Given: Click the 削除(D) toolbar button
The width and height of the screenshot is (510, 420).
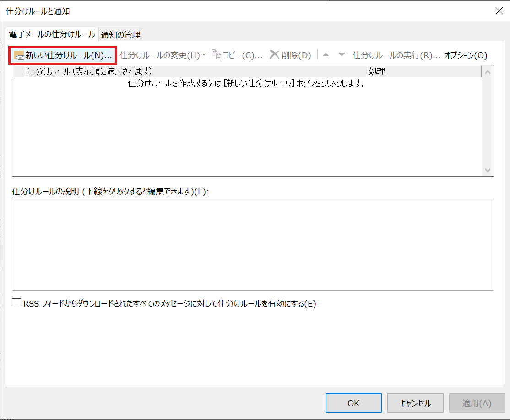Looking at the screenshot, I should (290, 55).
